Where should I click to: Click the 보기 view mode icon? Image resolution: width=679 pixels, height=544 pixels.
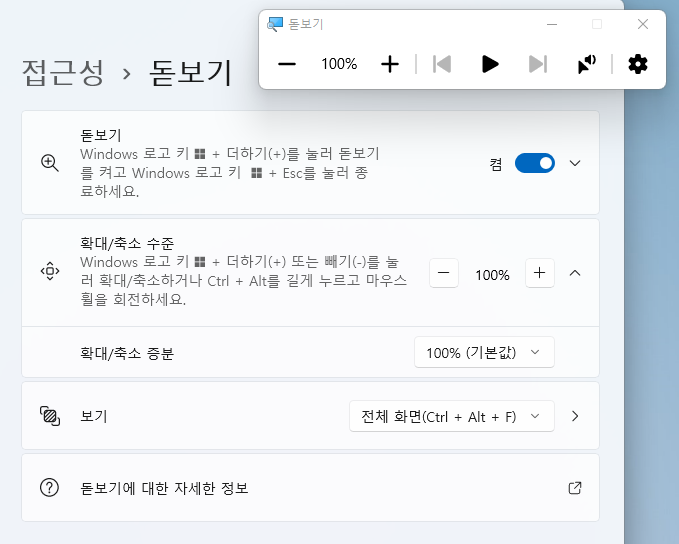(50, 416)
